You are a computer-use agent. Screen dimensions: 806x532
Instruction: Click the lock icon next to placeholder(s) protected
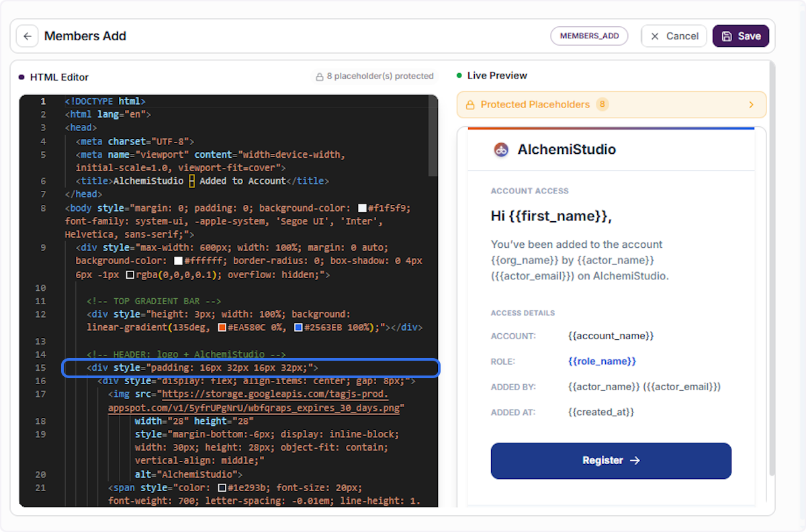[x=320, y=77]
